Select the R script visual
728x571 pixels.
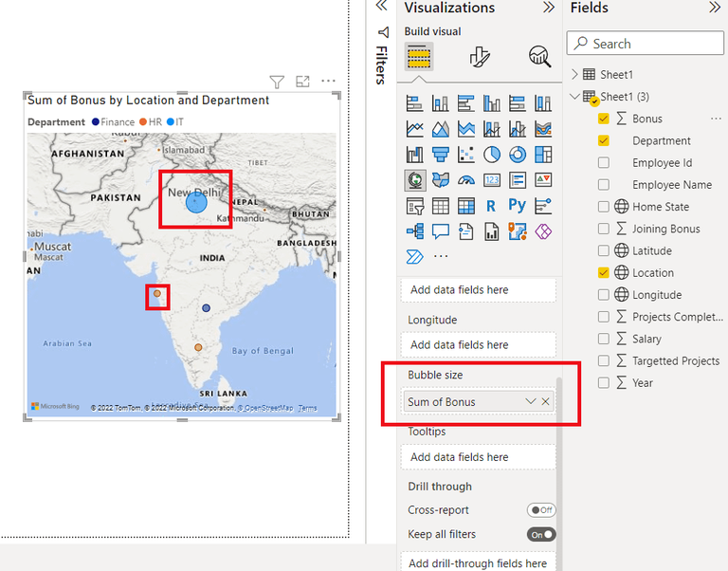[x=492, y=206]
